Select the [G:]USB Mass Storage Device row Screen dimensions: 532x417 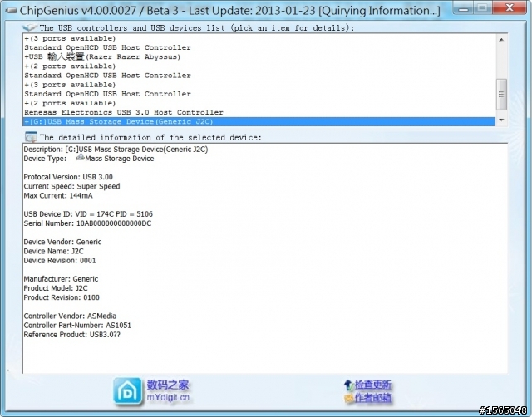tap(259, 122)
